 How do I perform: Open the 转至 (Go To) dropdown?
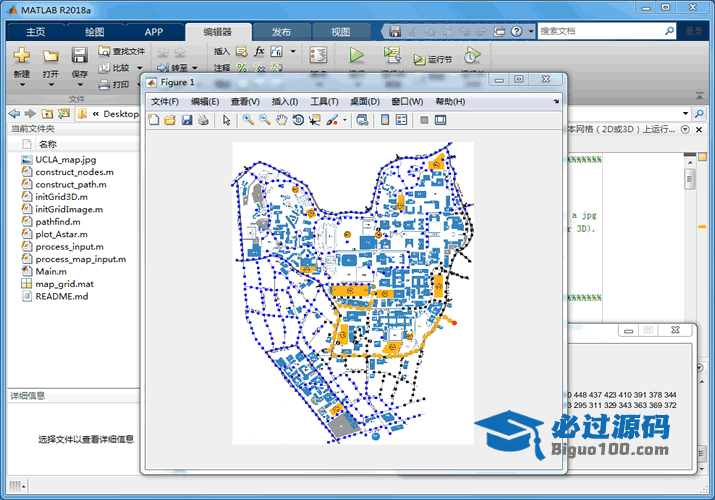tap(177, 68)
